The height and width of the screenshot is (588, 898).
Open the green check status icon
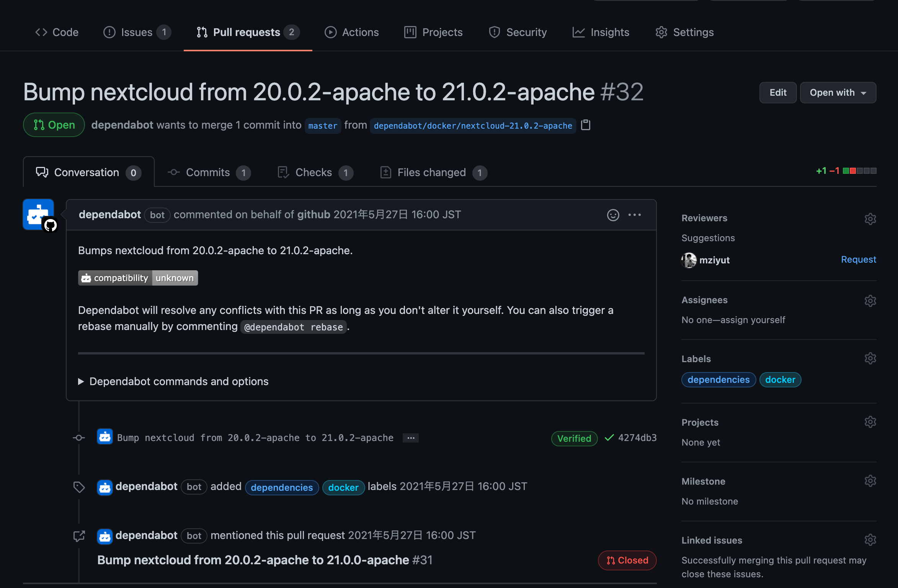pyautogui.click(x=609, y=438)
